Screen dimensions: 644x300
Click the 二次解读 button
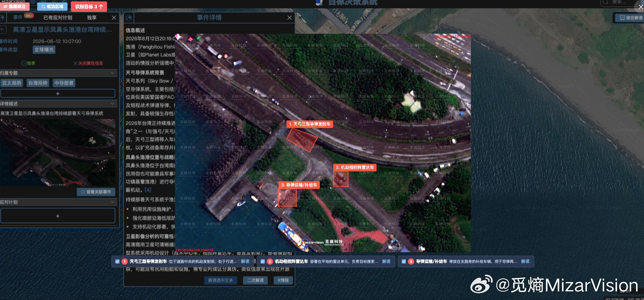point(255,281)
